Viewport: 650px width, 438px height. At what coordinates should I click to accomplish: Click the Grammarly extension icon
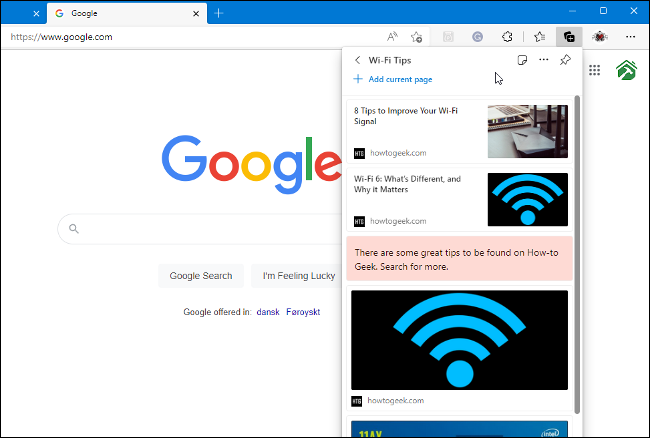tap(478, 37)
